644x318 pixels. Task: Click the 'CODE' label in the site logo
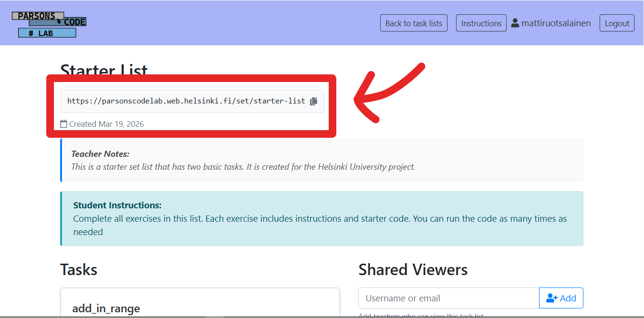click(76, 21)
